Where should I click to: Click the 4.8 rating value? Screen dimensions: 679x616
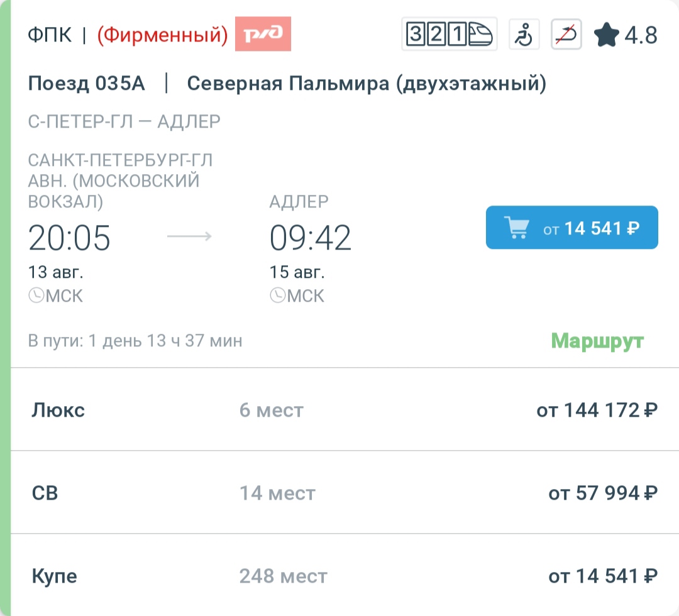point(641,35)
